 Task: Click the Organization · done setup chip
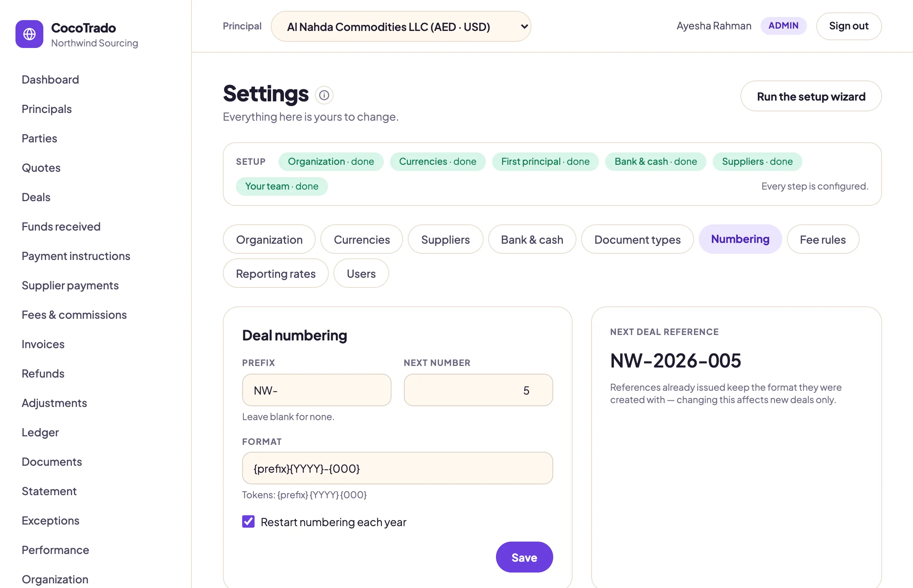click(x=331, y=161)
